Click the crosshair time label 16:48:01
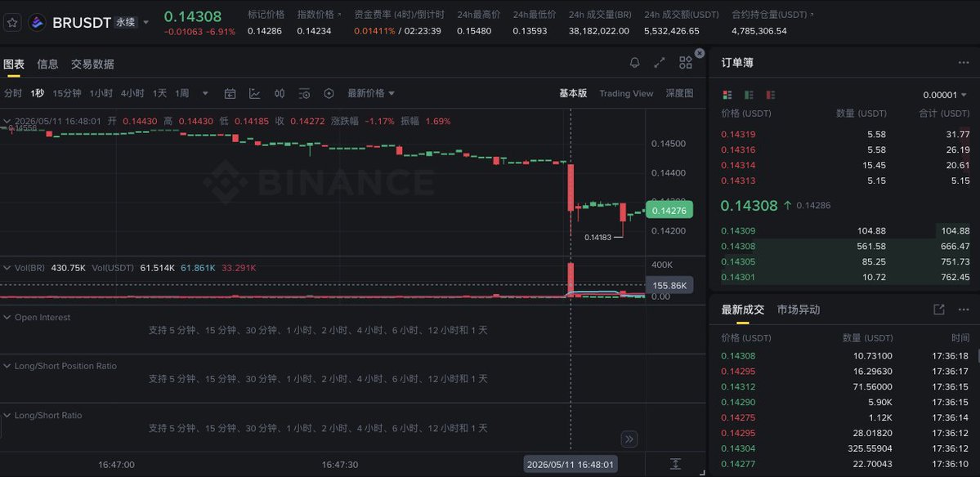Image resolution: width=980 pixels, height=477 pixels. [x=571, y=465]
